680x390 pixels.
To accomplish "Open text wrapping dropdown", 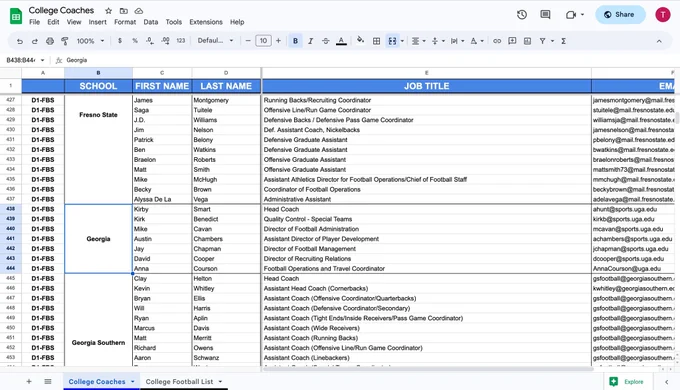I will 457,41.
